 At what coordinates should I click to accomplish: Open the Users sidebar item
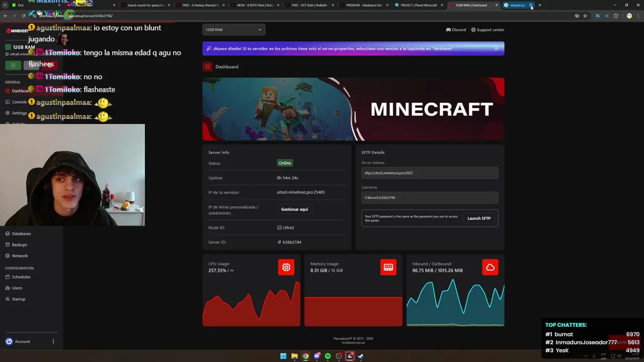14,288
